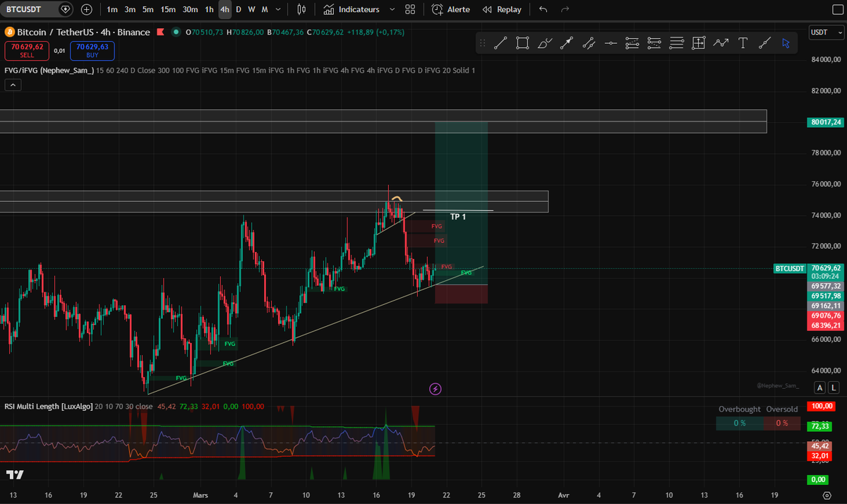Click the green market status dot
This screenshot has width=847, height=504.
point(175,32)
